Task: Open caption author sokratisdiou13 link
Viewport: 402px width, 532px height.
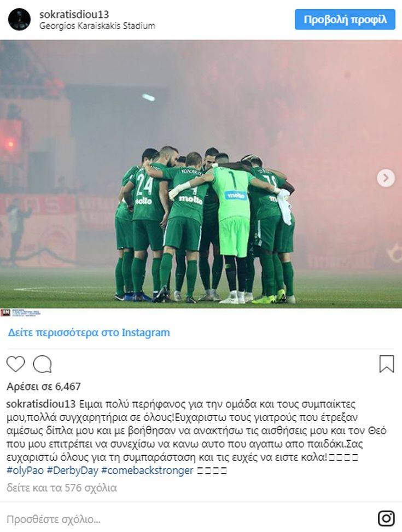Action: (40, 404)
